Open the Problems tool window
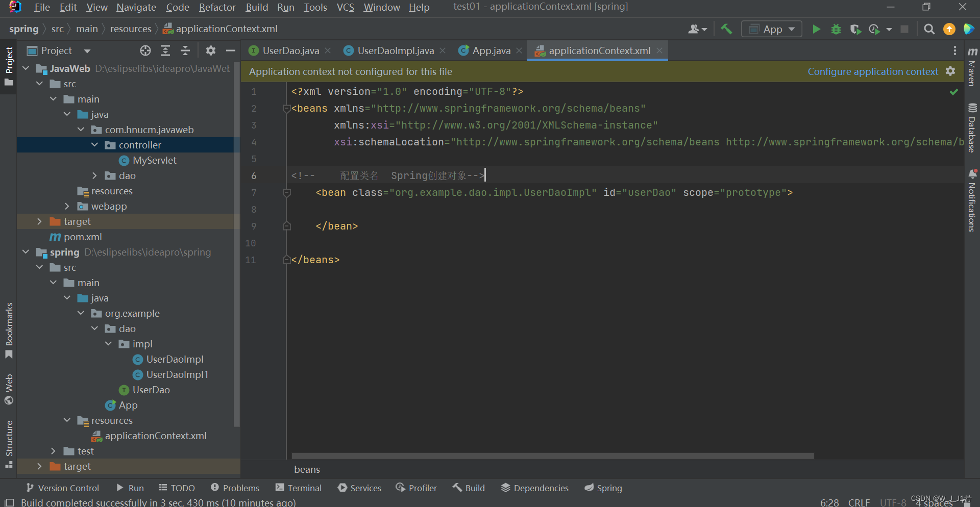Image resolution: width=980 pixels, height=507 pixels. [235, 488]
